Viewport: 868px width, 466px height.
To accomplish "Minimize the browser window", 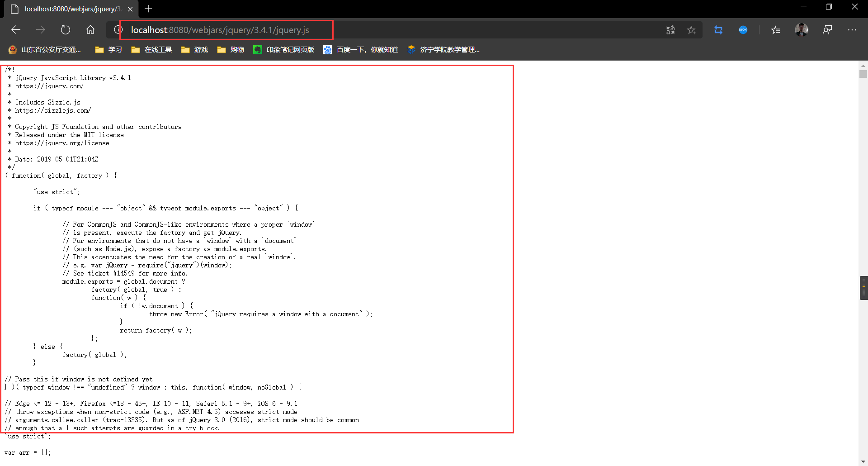I will pyautogui.click(x=803, y=7).
